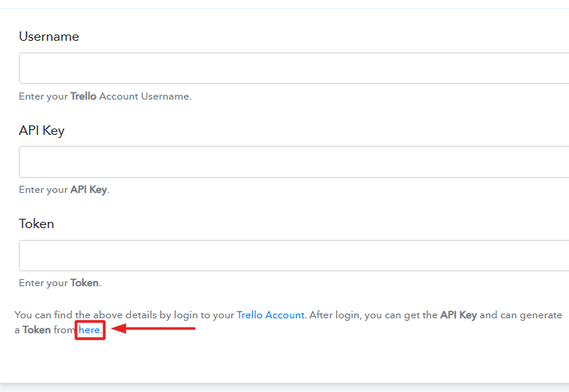Focus the API Key text box
Viewport: 569px width, 392px height.
[x=294, y=162]
